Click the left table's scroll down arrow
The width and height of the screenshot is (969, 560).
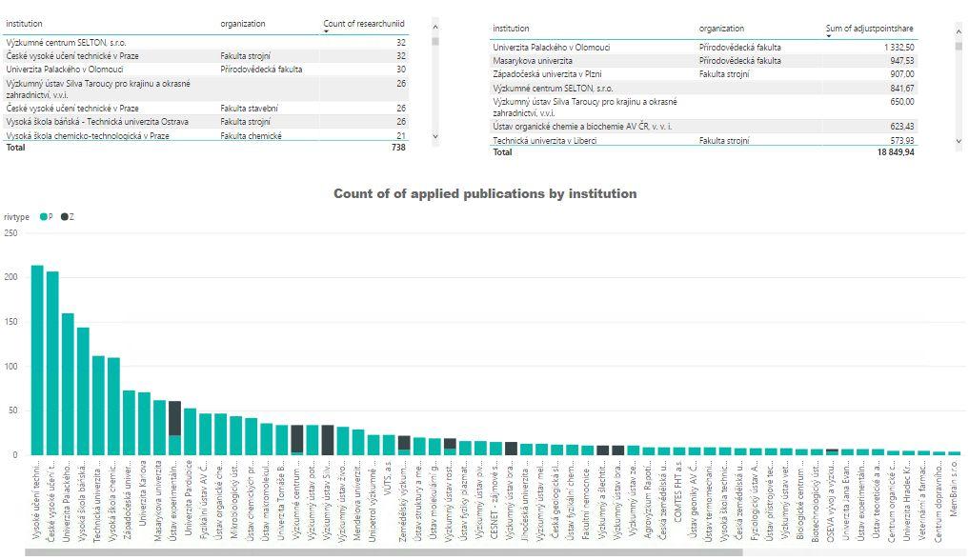pyautogui.click(x=435, y=136)
